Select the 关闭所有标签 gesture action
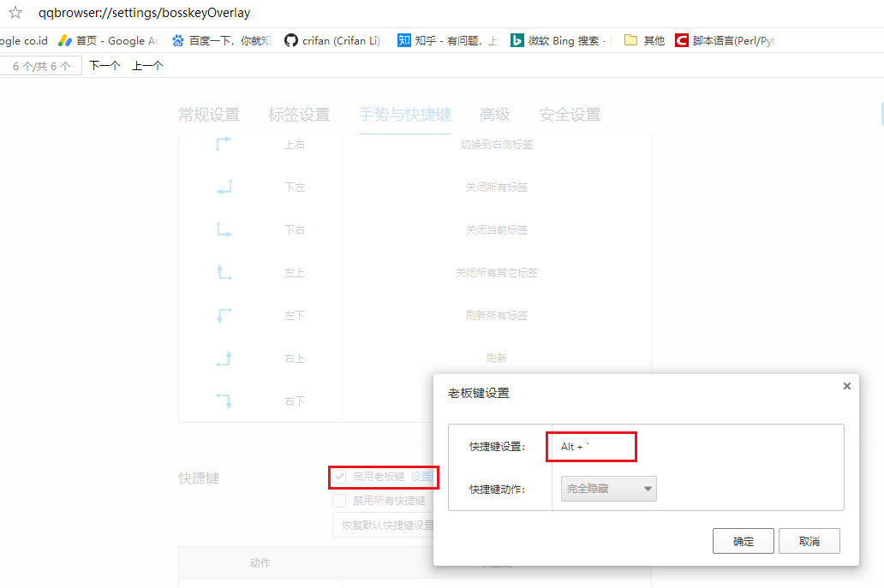Screen dimensions: 884x588 (497, 187)
